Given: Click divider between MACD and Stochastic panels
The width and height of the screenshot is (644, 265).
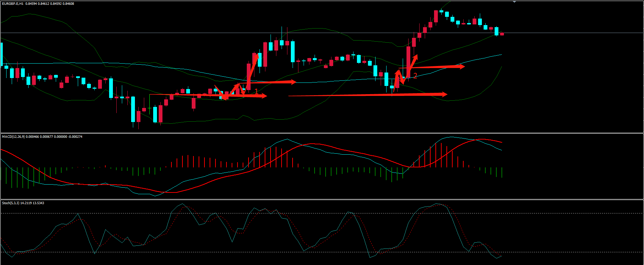Looking at the screenshot, I should click(x=322, y=199).
